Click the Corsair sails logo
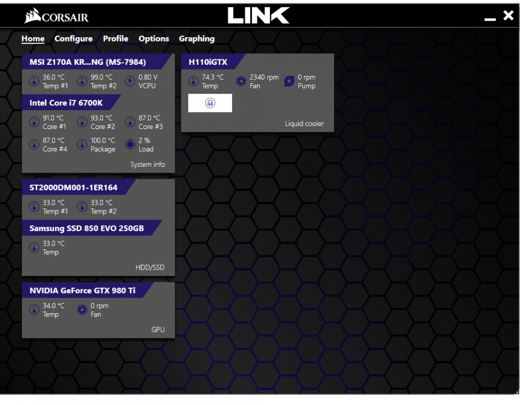The height and width of the screenshot is (405, 532). pyautogui.click(x=33, y=16)
